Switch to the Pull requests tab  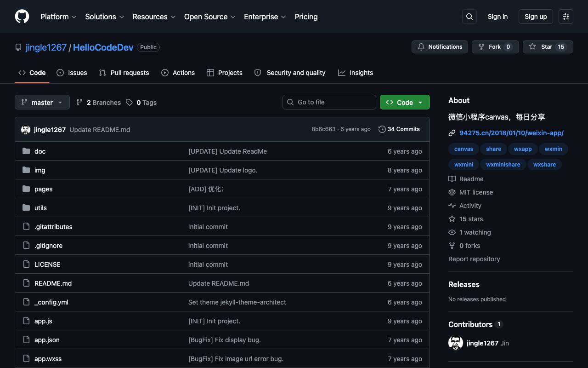[124, 73]
